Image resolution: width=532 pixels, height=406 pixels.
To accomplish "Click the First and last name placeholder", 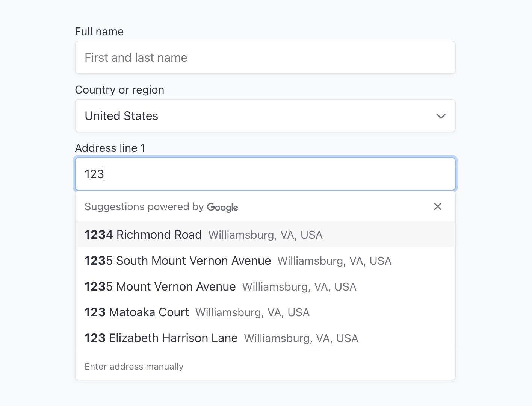I will [136, 58].
